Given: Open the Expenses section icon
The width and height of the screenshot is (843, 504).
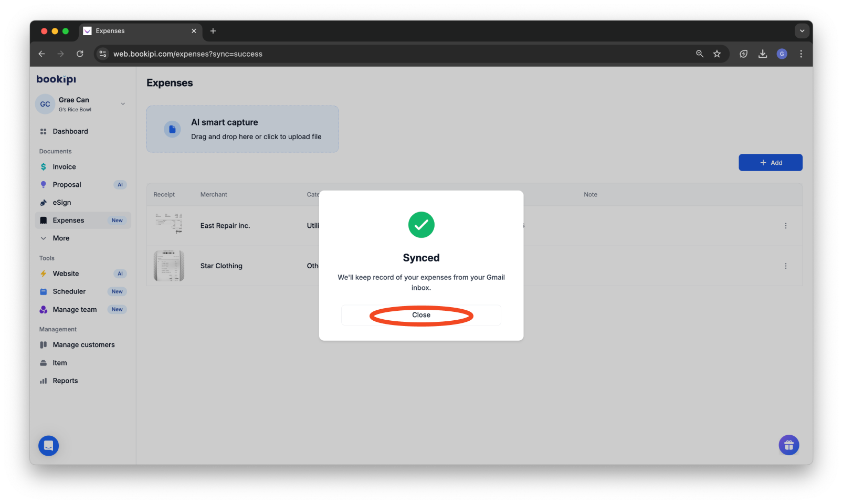Looking at the screenshot, I should [43, 220].
